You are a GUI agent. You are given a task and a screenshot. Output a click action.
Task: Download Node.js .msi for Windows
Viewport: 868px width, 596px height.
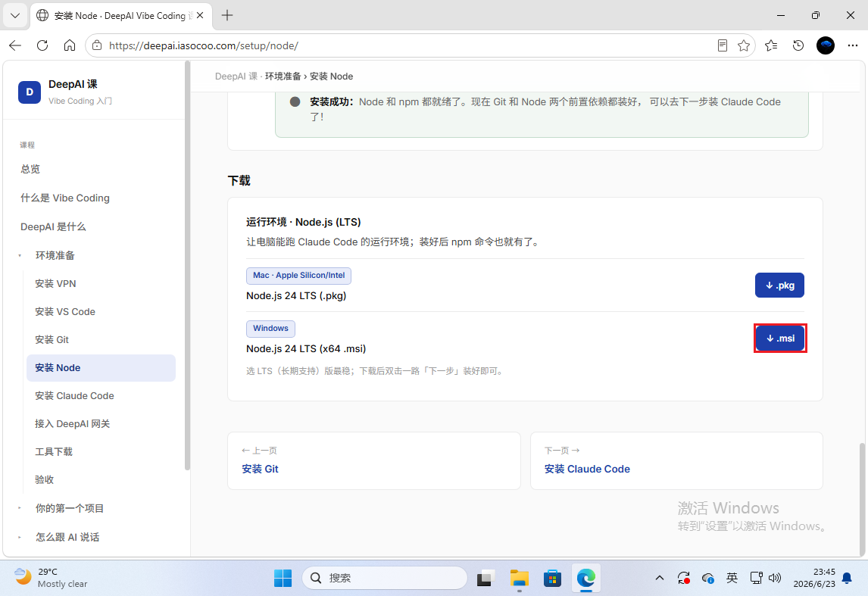coord(780,338)
